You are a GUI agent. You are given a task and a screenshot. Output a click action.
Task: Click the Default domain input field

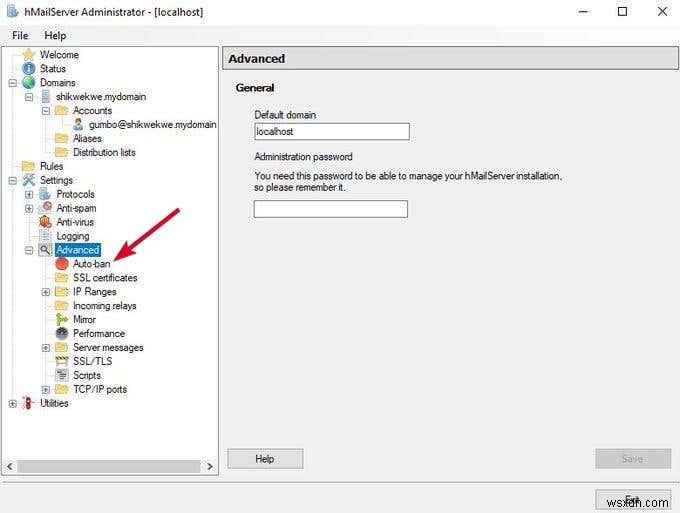click(332, 131)
